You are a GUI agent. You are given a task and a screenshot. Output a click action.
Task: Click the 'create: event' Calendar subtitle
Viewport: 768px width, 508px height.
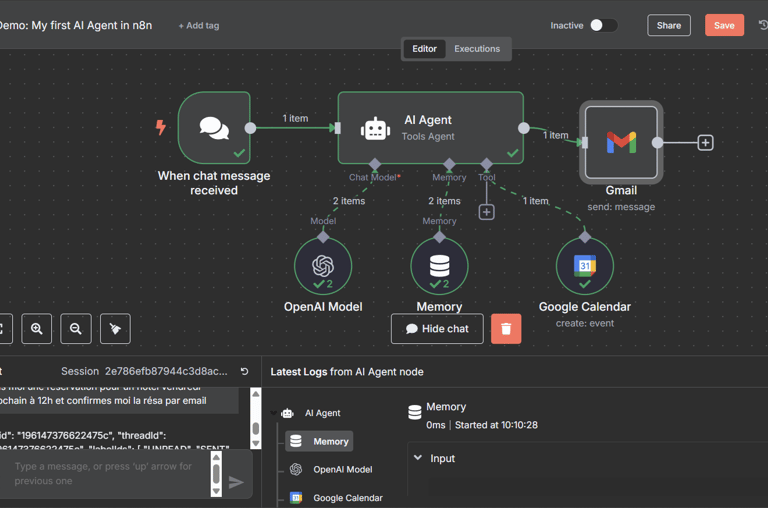[x=585, y=323]
